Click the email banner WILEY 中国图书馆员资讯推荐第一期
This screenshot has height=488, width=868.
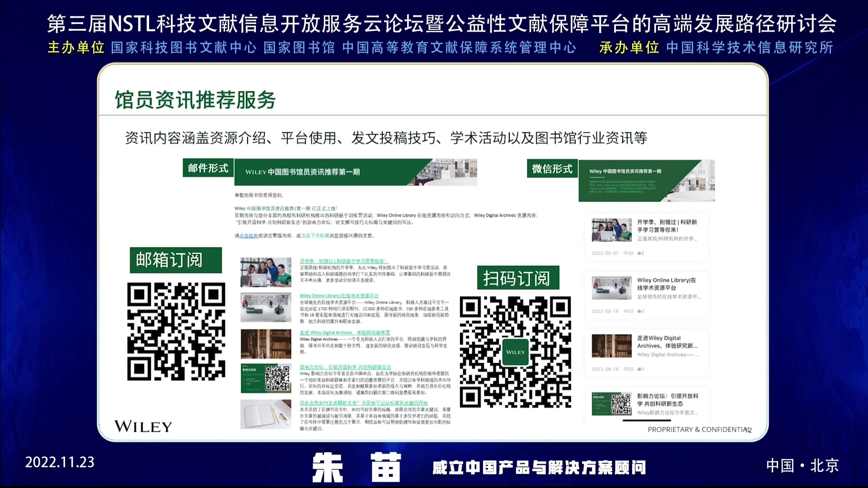coord(355,172)
